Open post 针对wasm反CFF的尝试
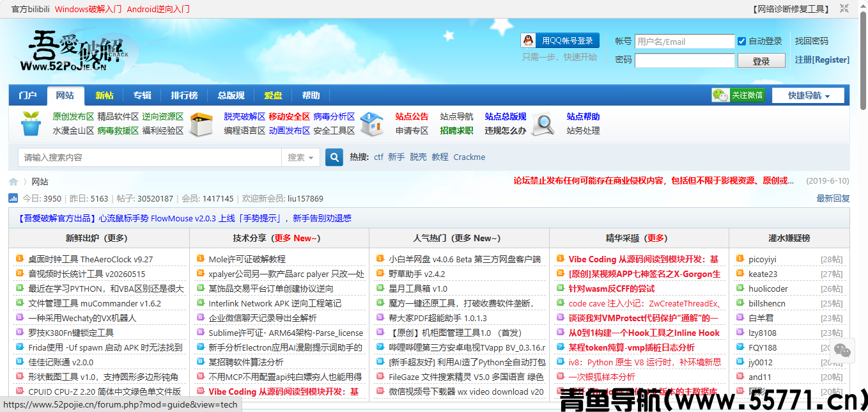This screenshot has width=868, height=412. pos(612,289)
